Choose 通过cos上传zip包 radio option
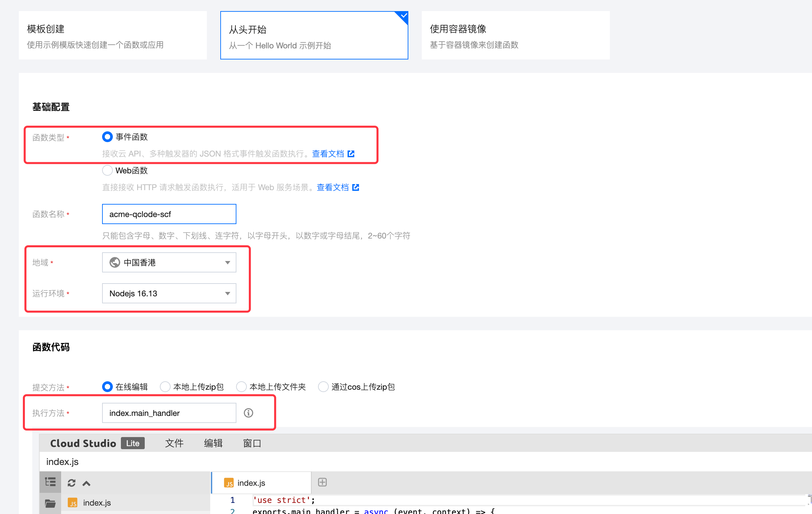812x514 pixels. pos(323,387)
